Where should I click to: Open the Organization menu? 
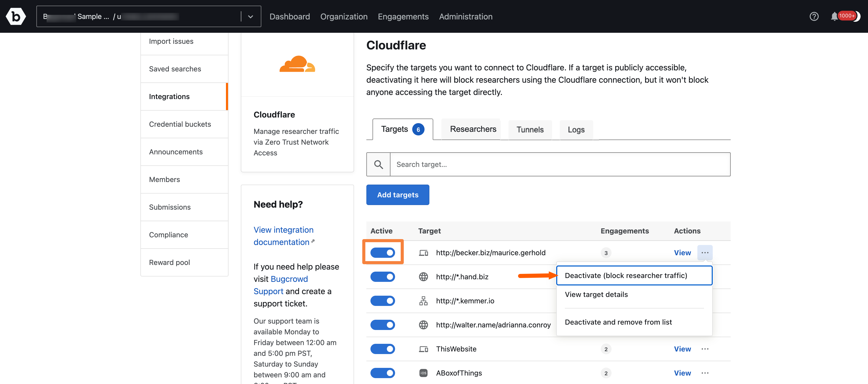(344, 16)
